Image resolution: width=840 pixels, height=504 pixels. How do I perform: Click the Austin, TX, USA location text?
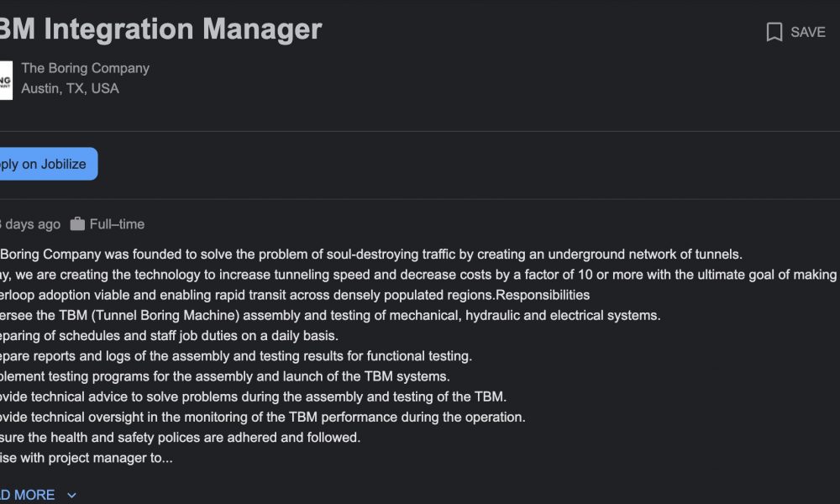click(71, 88)
